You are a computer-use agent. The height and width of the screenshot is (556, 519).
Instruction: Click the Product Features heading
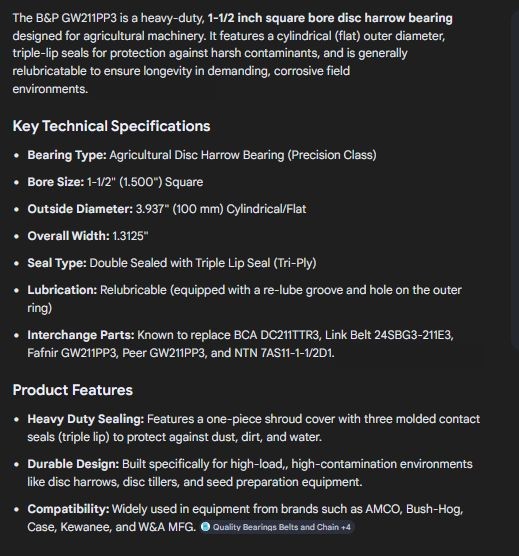73,390
